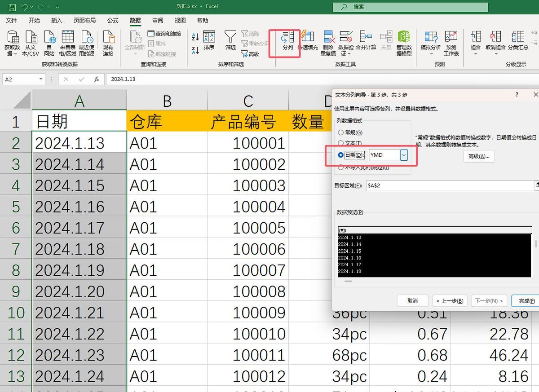This screenshot has height=392, width=539.
Task: Click Data Validation (数据验证) icon
Action: (346, 44)
